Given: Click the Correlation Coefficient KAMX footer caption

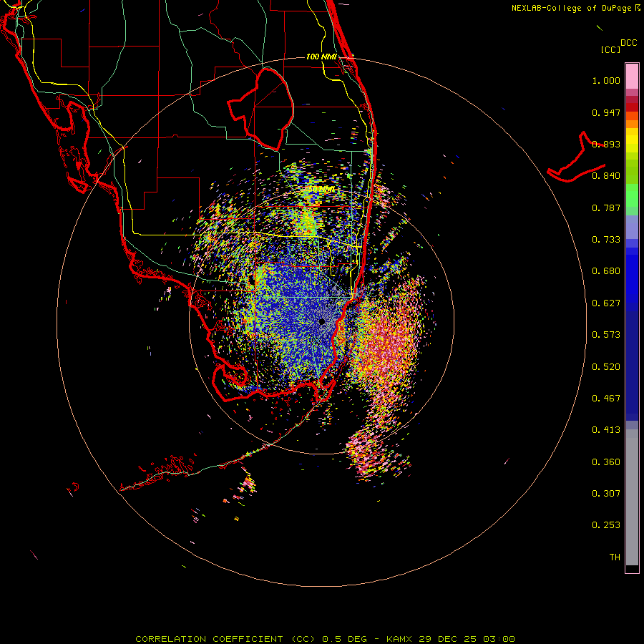Looking at the screenshot, I should click(325, 639).
